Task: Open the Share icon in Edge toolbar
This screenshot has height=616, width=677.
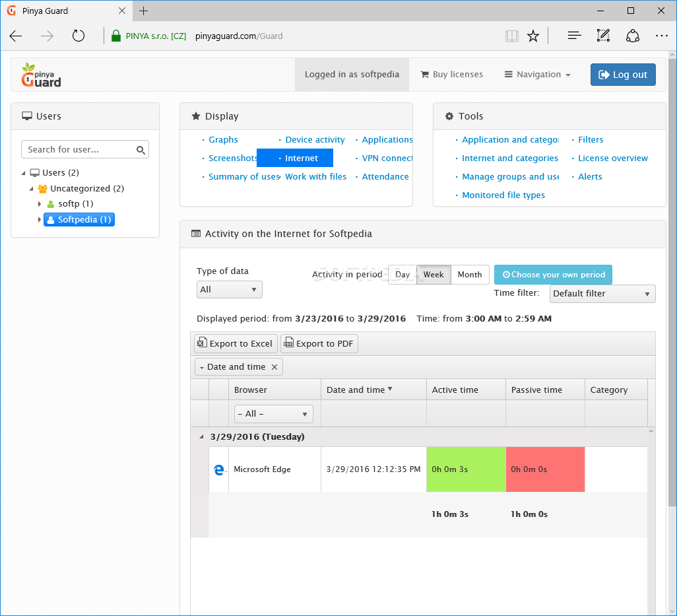Action: tap(633, 36)
